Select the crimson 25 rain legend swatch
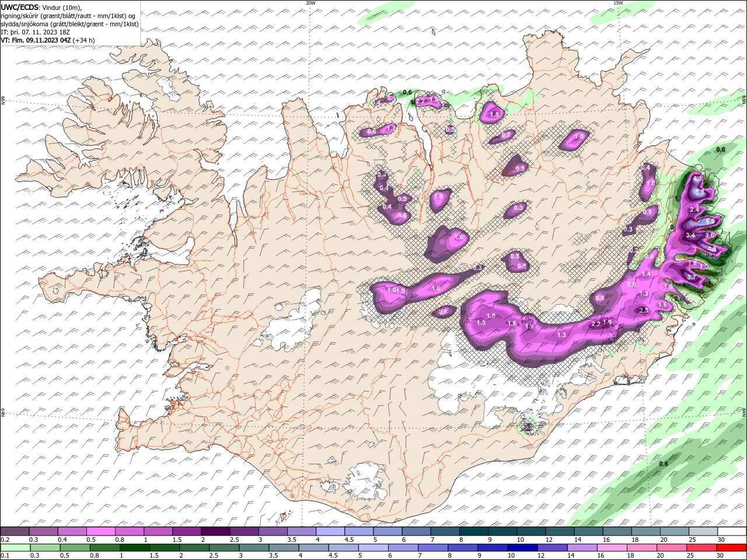Viewport: 747px width, 560px height. (701, 548)
